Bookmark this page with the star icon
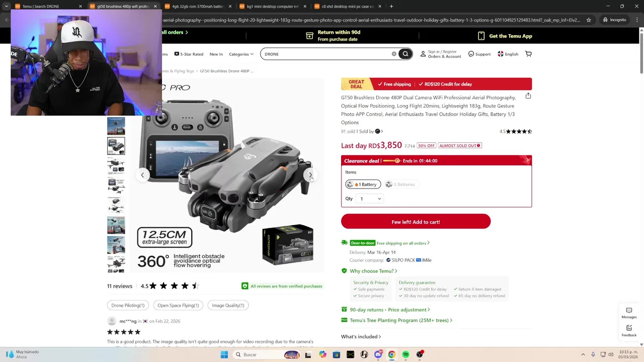 pyautogui.click(x=589, y=20)
